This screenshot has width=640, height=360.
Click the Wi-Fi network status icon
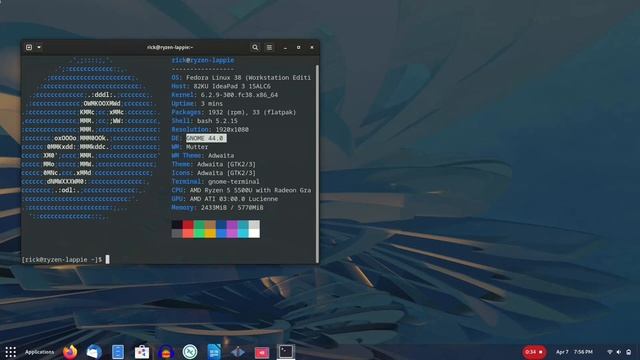coord(610,352)
